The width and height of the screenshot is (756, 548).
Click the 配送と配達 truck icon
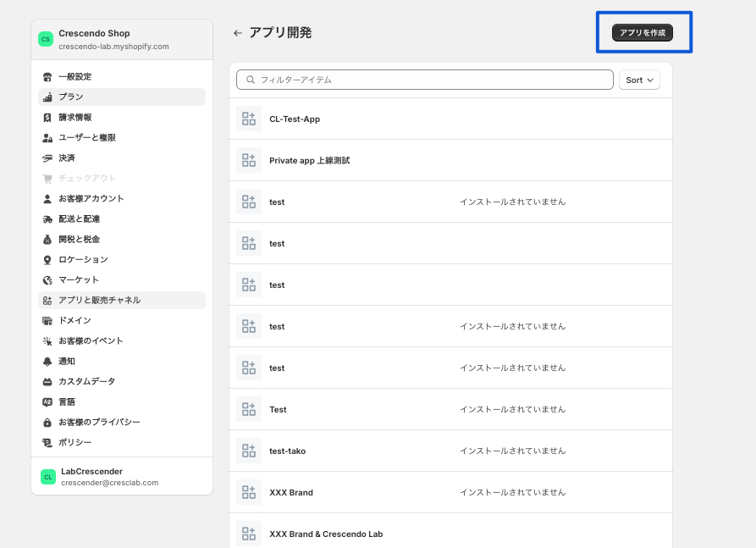[47, 219]
